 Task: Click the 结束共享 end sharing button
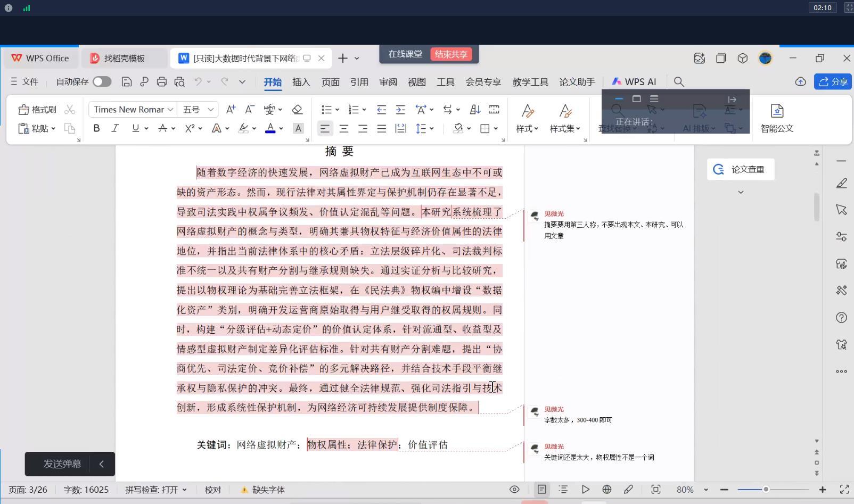(451, 54)
